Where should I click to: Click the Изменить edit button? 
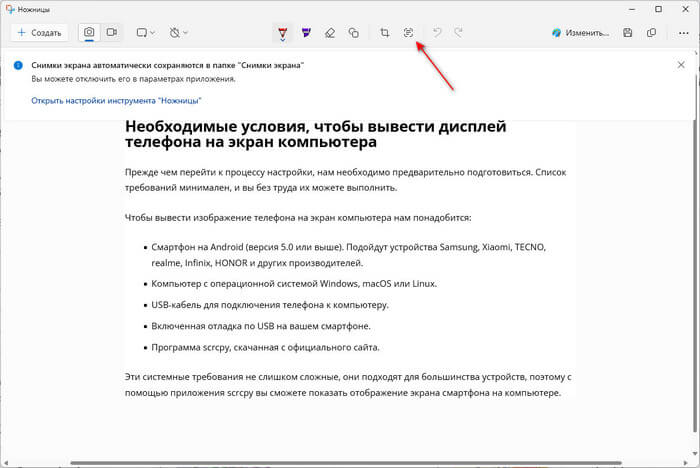click(x=579, y=33)
